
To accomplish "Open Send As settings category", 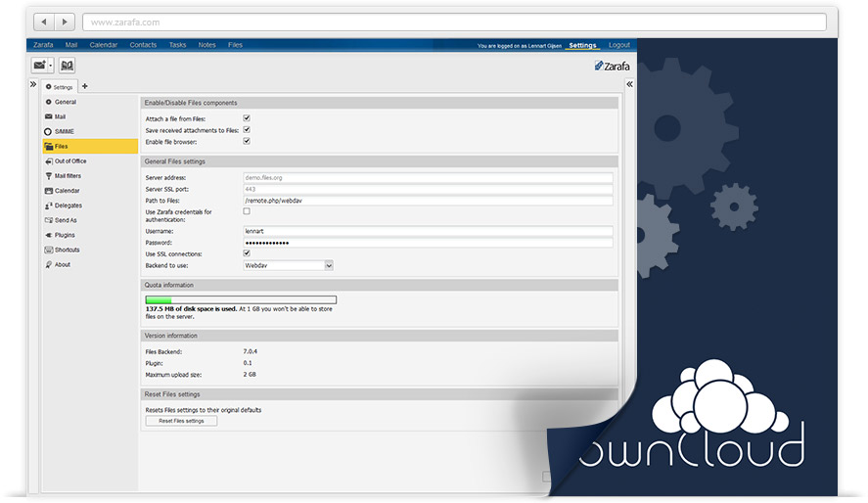I will pyautogui.click(x=90, y=220).
